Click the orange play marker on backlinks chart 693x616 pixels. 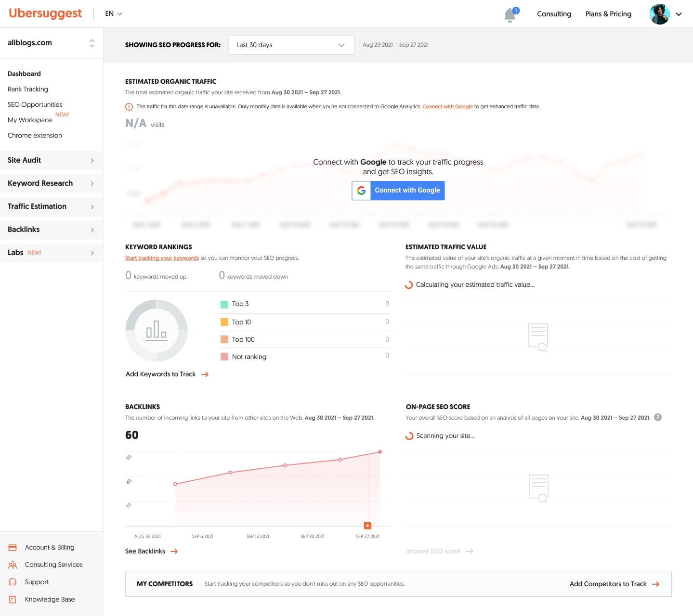pos(367,526)
